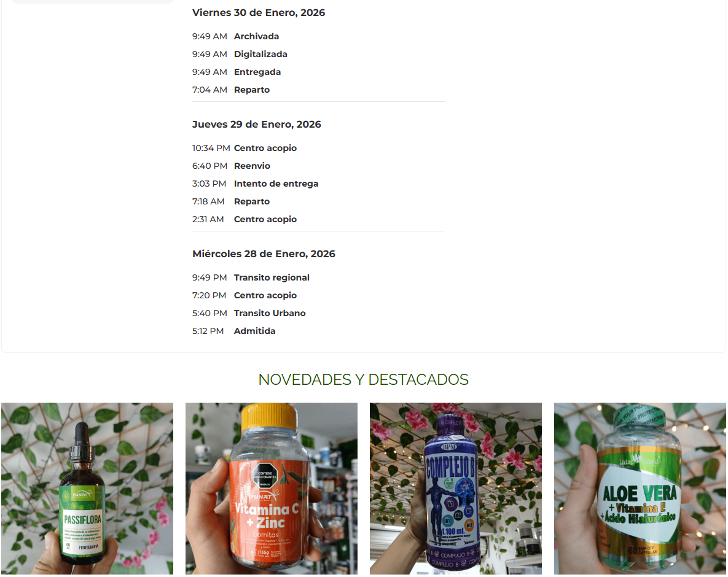This screenshot has height=577, width=728.
Task: Select the Centro acopio entry at 10:34 PM
Action: pyautogui.click(x=265, y=148)
